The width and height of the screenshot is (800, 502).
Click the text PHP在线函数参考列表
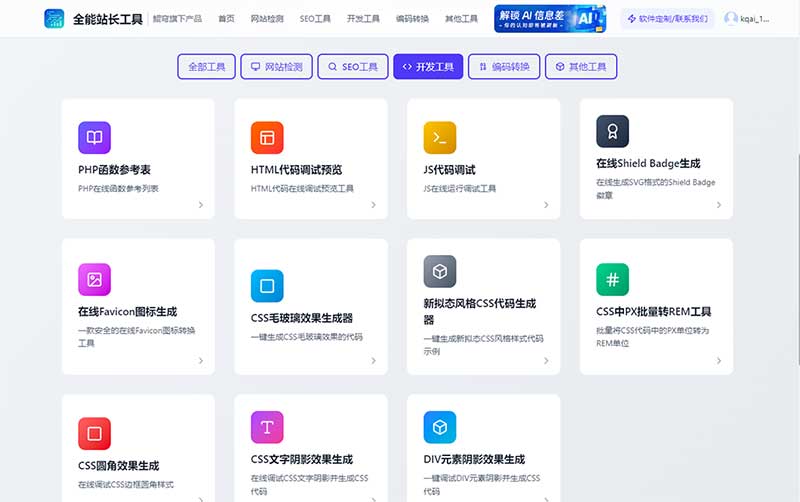tap(118, 189)
